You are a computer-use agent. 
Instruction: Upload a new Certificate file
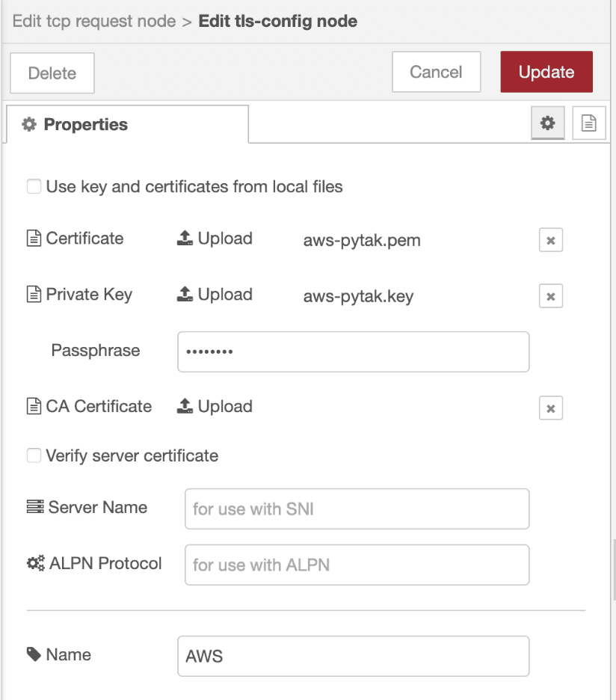pos(214,238)
